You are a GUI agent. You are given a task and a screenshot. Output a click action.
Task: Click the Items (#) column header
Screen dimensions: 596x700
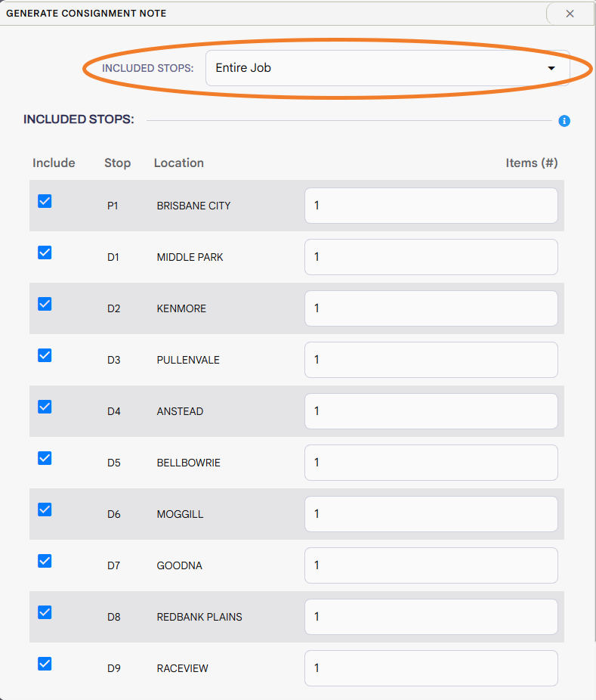532,163
